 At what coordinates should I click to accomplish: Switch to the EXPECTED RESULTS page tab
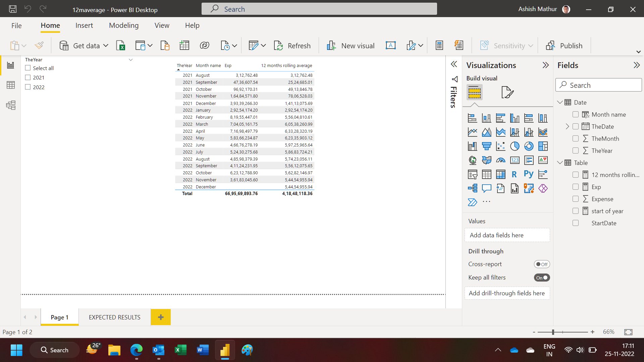pyautogui.click(x=115, y=317)
